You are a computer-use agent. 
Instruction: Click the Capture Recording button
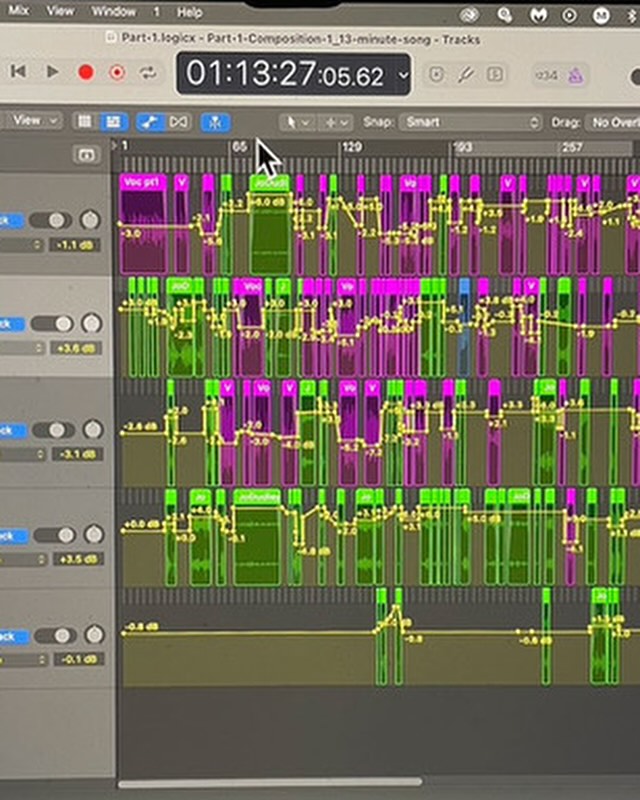pyautogui.click(x=117, y=73)
